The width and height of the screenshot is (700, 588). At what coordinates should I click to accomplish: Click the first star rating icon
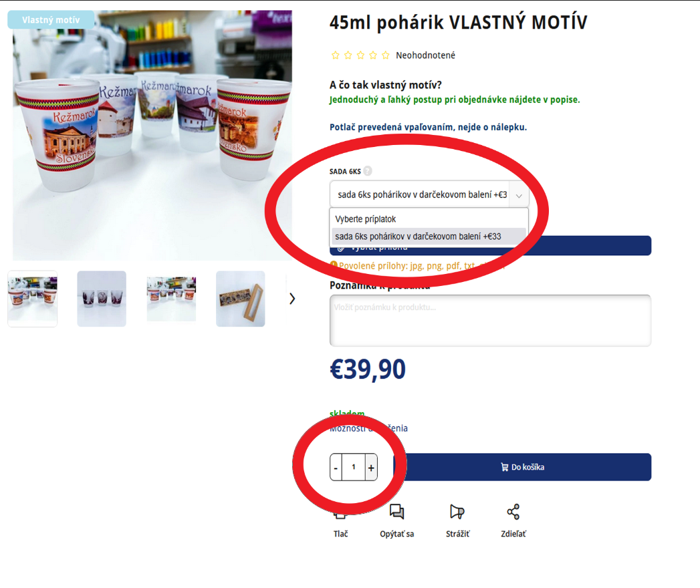click(x=335, y=55)
